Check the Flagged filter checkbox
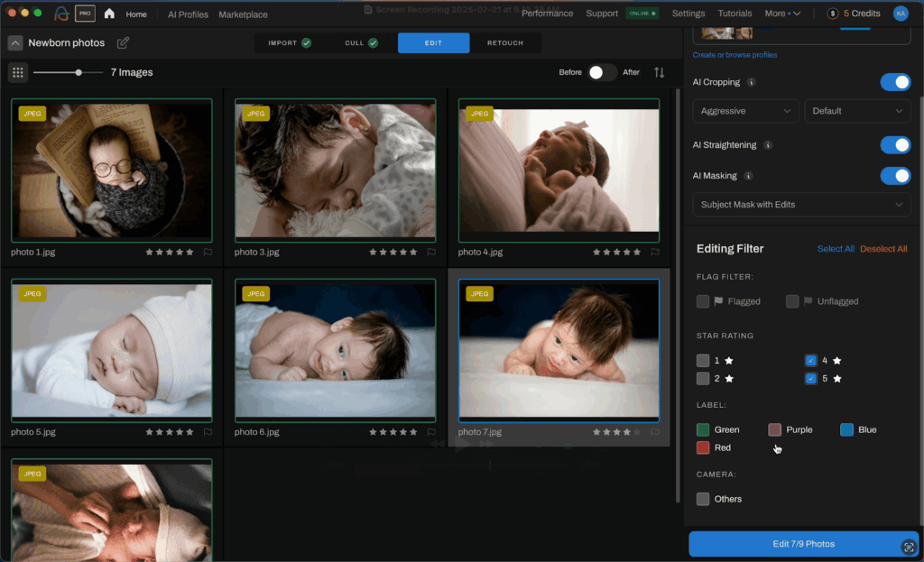 pos(703,301)
